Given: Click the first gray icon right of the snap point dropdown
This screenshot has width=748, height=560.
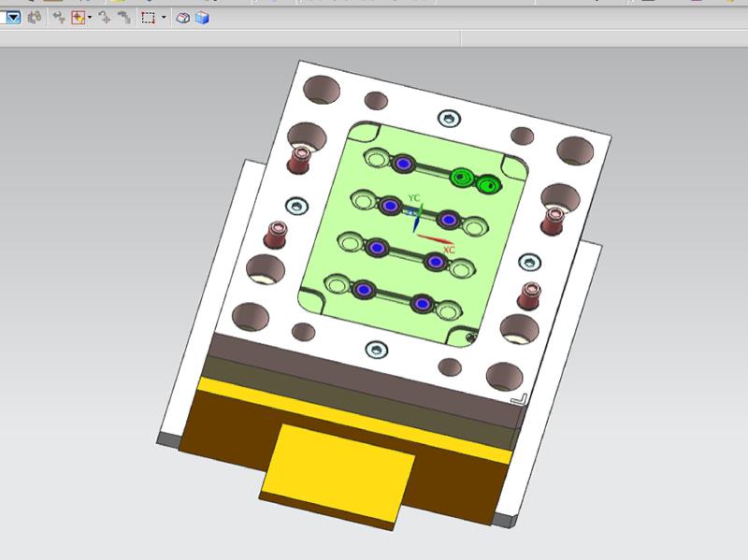Looking at the screenshot, I should coord(105,17).
